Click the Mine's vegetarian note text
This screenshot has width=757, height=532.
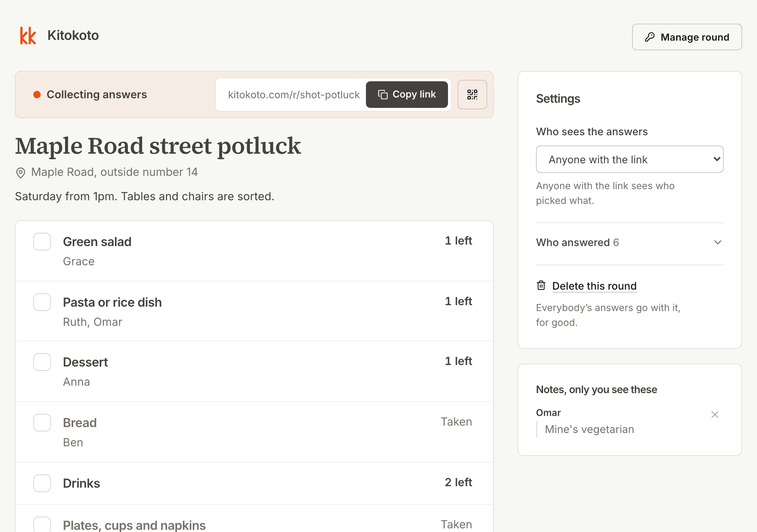pyautogui.click(x=589, y=429)
